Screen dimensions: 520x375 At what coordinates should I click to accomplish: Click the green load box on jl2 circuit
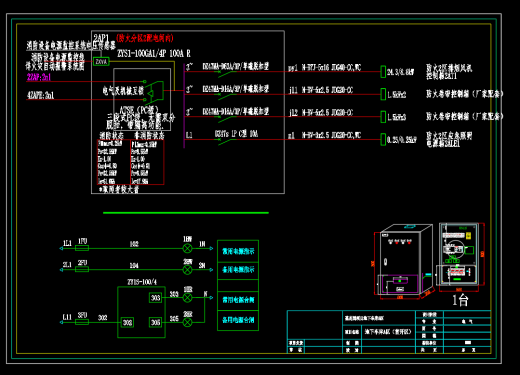(x=383, y=117)
